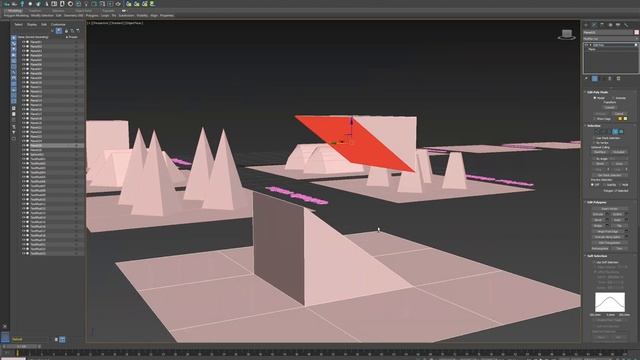The width and height of the screenshot is (640, 360).
Task: Select the Model radio button
Action: (595, 98)
